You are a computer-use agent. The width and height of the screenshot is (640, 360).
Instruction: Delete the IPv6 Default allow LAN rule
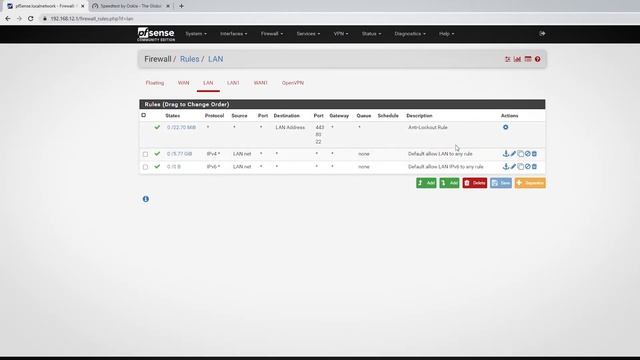[534, 167]
